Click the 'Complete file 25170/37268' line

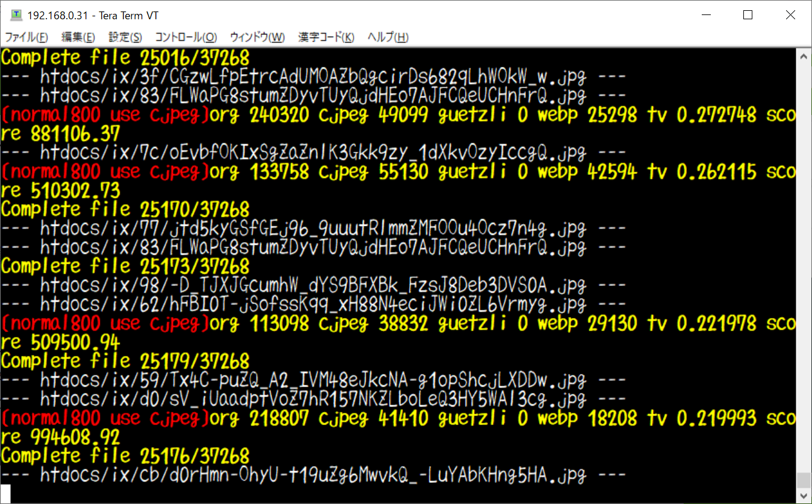pos(125,210)
